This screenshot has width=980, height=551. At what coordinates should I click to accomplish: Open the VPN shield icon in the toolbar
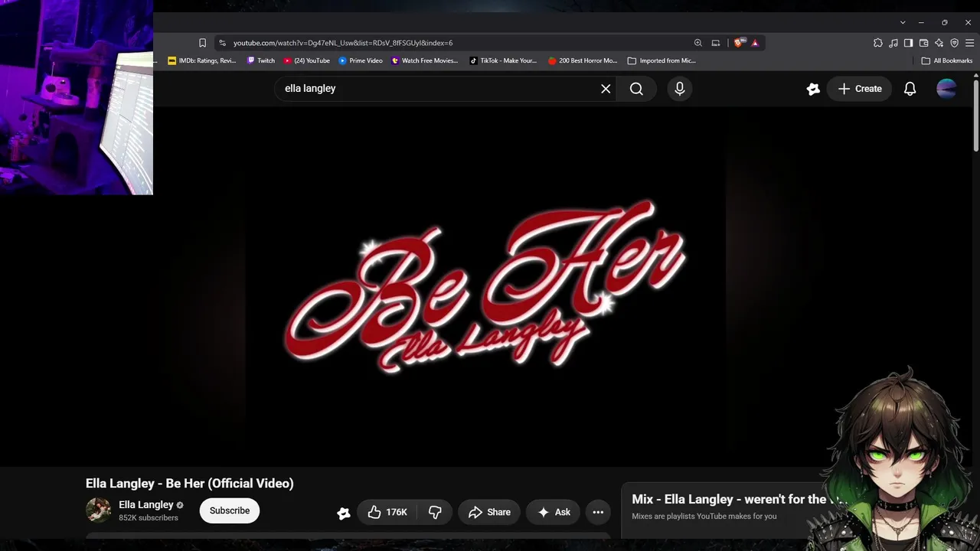[954, 43]
